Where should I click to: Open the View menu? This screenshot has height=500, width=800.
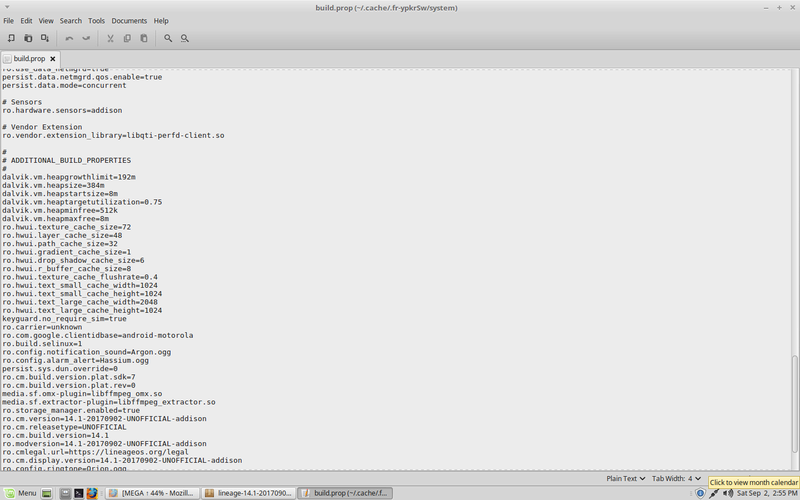46,21
